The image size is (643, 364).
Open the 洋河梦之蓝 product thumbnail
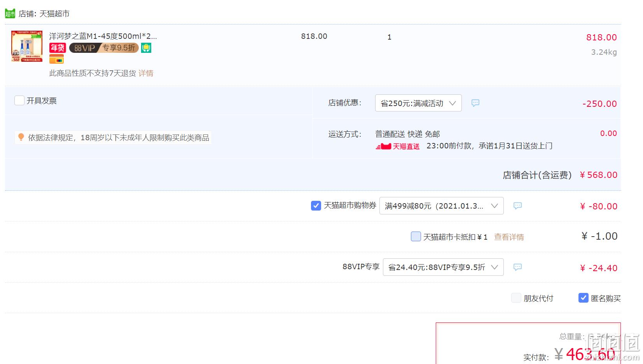[27, 46]
